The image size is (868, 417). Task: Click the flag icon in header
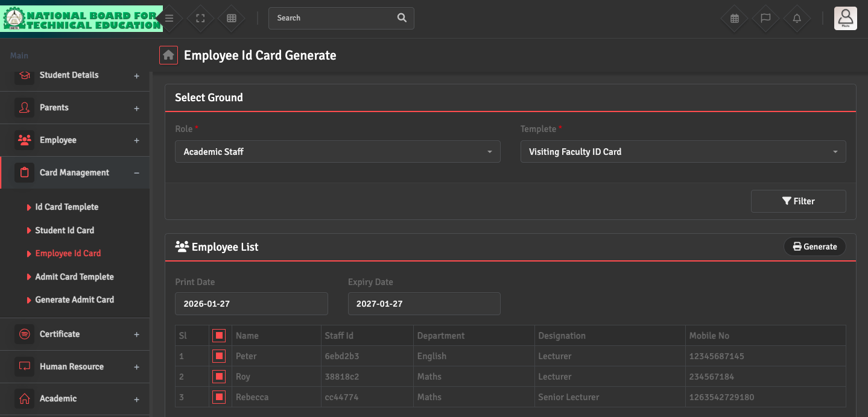pyautogui.click(x=765, y=18)
